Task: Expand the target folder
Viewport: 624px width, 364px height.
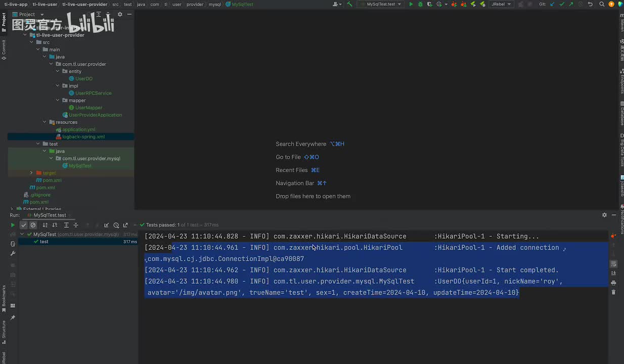Action: pos(31,173)
